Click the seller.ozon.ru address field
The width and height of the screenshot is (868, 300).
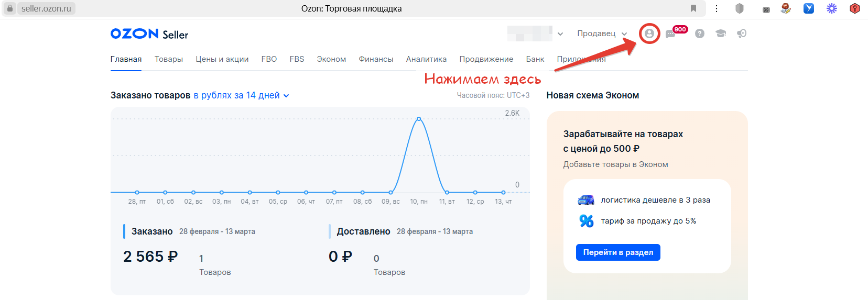(47, 8)
